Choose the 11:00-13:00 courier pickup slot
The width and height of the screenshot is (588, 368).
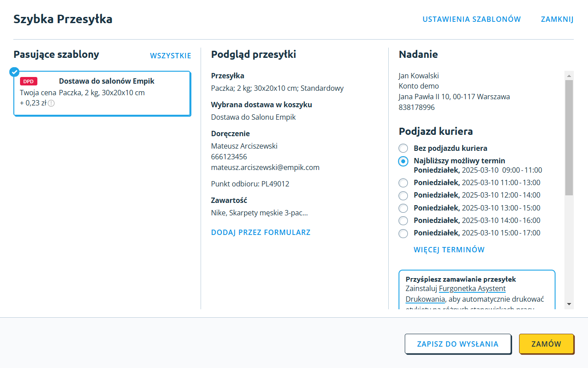pos(403,182)
